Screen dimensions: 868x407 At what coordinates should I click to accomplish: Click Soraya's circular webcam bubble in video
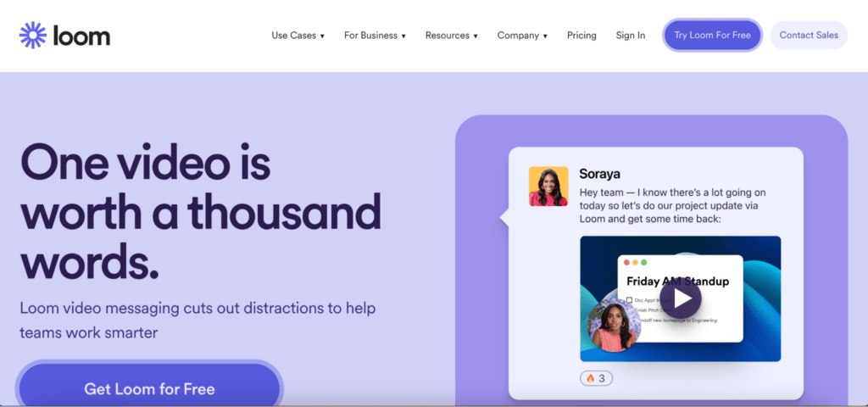click(x=614, y=325)
